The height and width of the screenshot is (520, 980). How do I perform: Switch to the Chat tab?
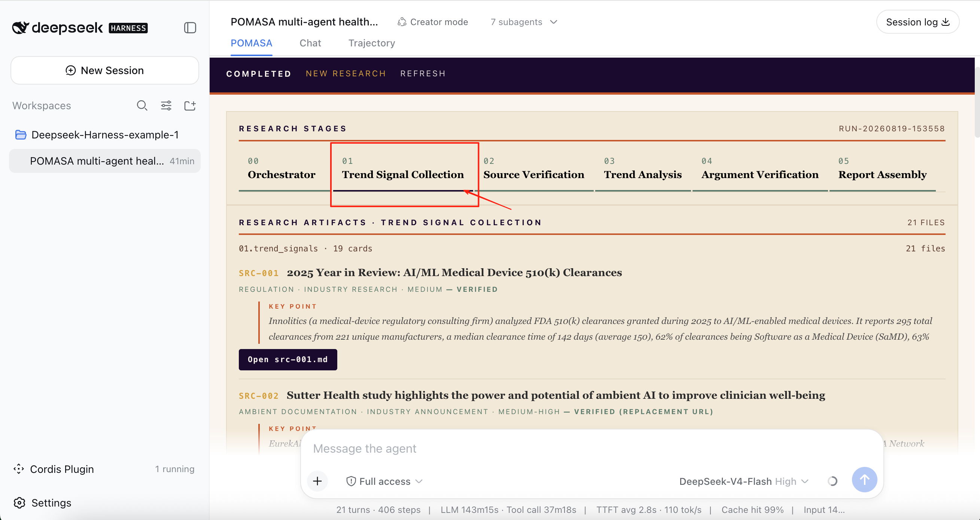[310, 43]
